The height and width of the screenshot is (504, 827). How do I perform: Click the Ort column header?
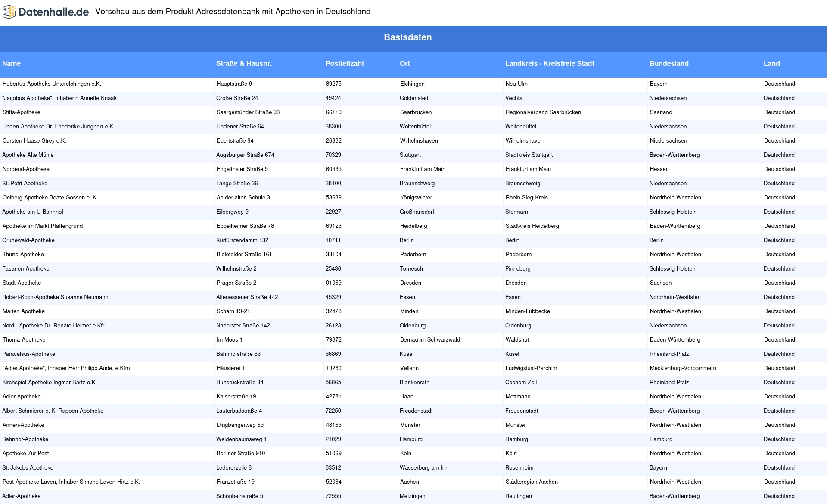click(405, 63)
